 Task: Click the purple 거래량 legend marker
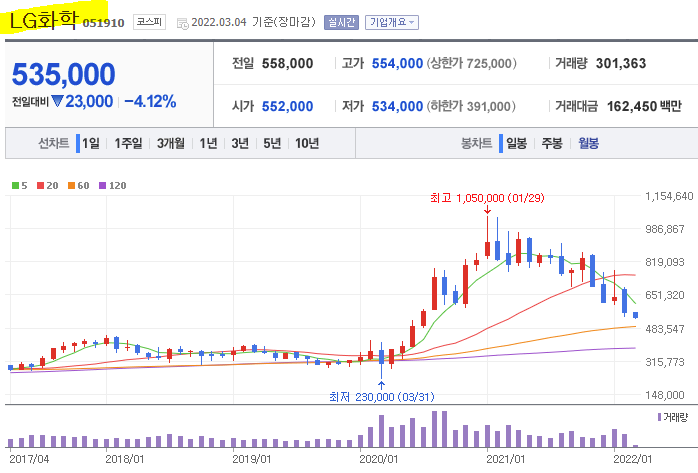coord(659,417)
